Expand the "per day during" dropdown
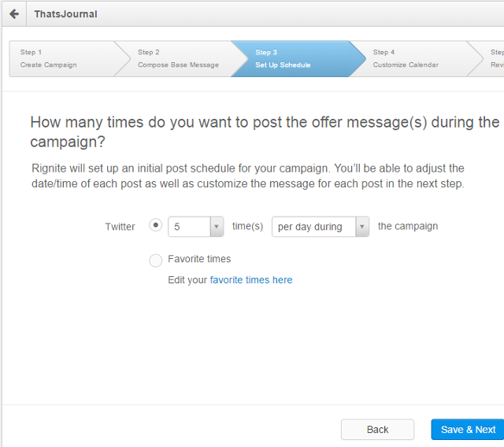 point(320,227)
